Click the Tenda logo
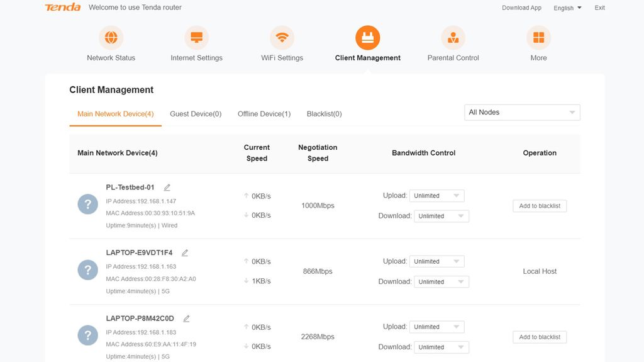 click(62, 8)
